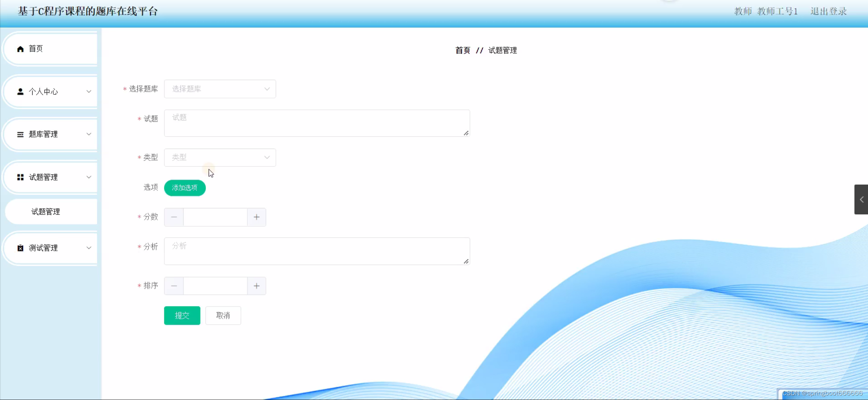The height and width of the screenshot is (400, 868).
Task: Select the 试题管理 submenu item
Action: tap(46, 212)
